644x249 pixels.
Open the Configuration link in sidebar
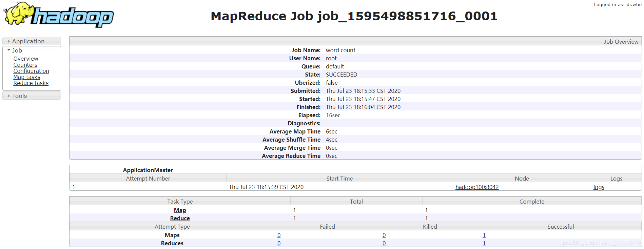[x=31, y=71]
